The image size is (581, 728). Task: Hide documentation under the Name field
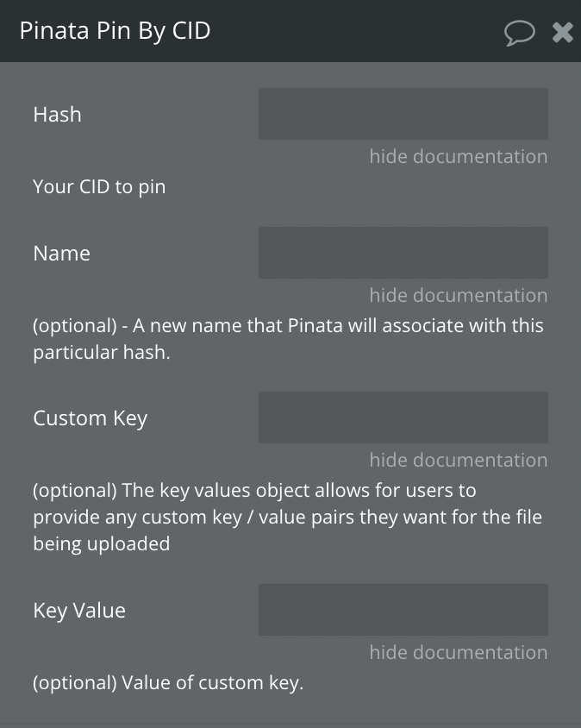458,295
